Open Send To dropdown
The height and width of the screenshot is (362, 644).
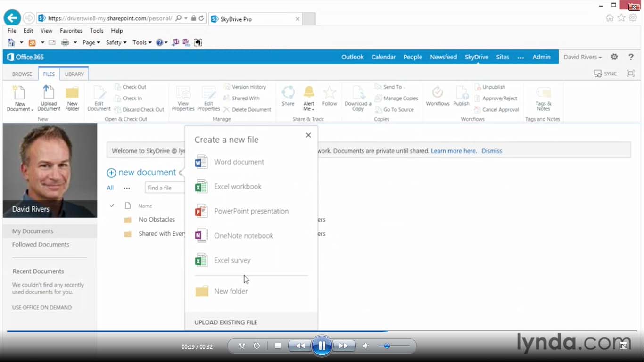point(390,87)
